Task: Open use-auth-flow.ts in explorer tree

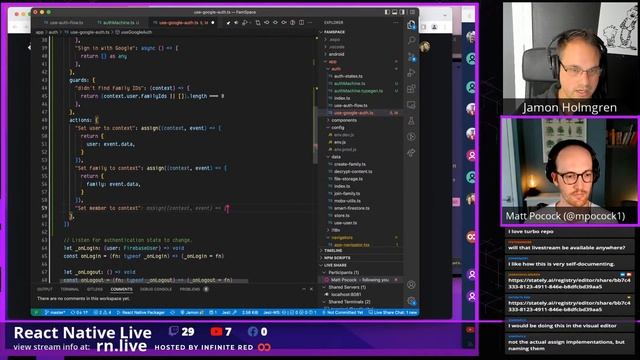Action: (350, 106)
